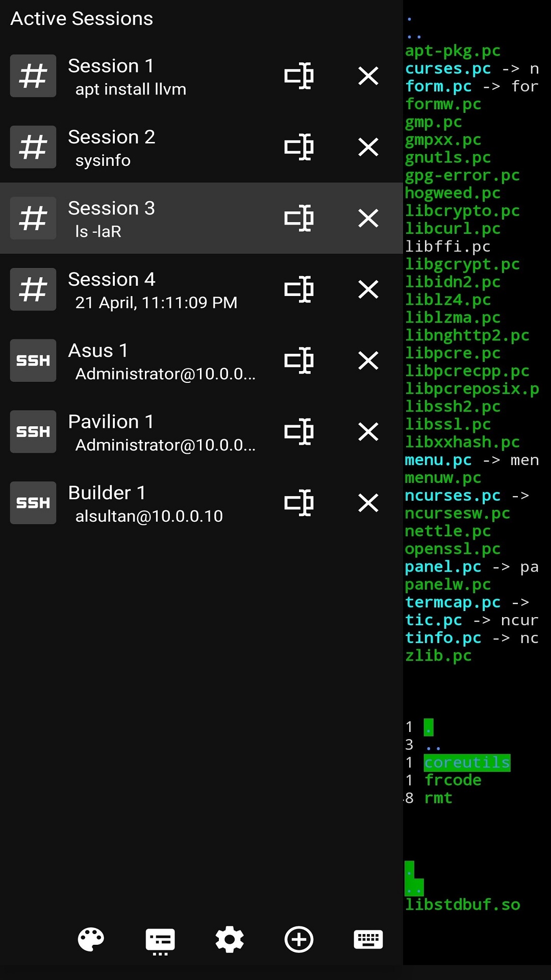
Task: Tap the highlighted coreutils entry in terminal
Action: [466, 762]
